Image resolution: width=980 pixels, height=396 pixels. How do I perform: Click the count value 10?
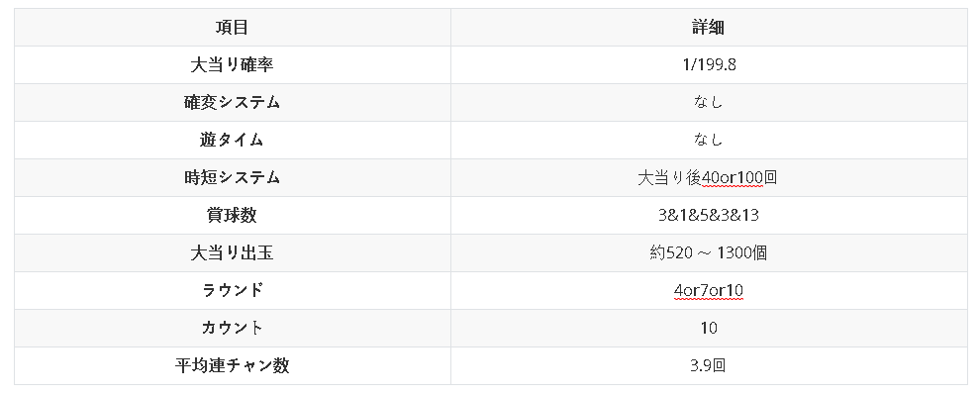pyautogui.click(x=708, y=329)
